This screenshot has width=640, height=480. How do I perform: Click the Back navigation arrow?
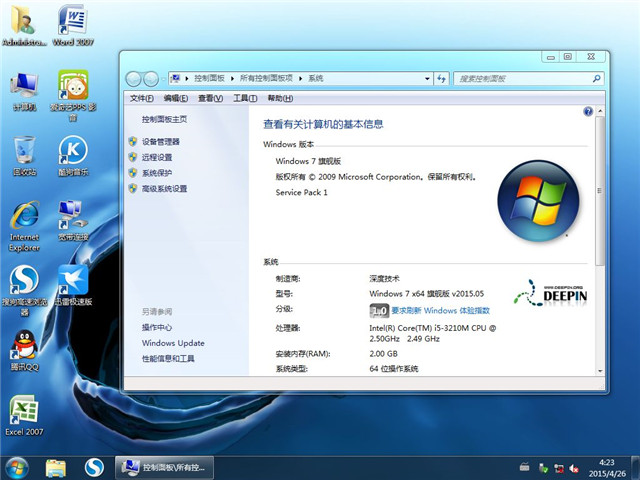coord(133,79)
